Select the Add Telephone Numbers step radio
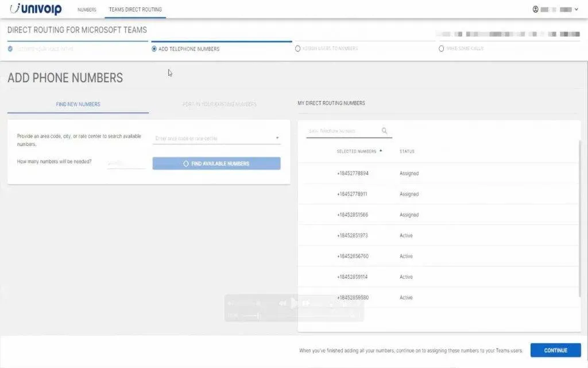 point(153,48)
